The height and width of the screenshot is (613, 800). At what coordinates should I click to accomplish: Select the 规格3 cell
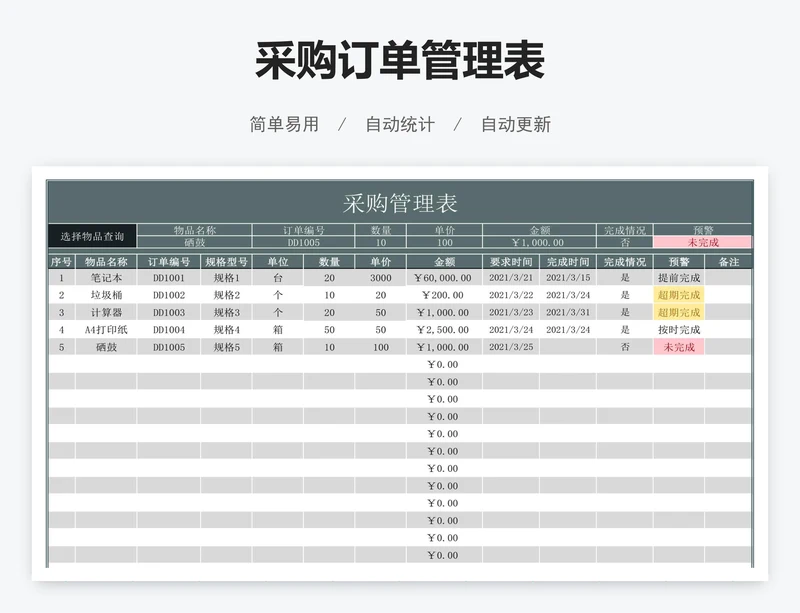tap(227, 312)
